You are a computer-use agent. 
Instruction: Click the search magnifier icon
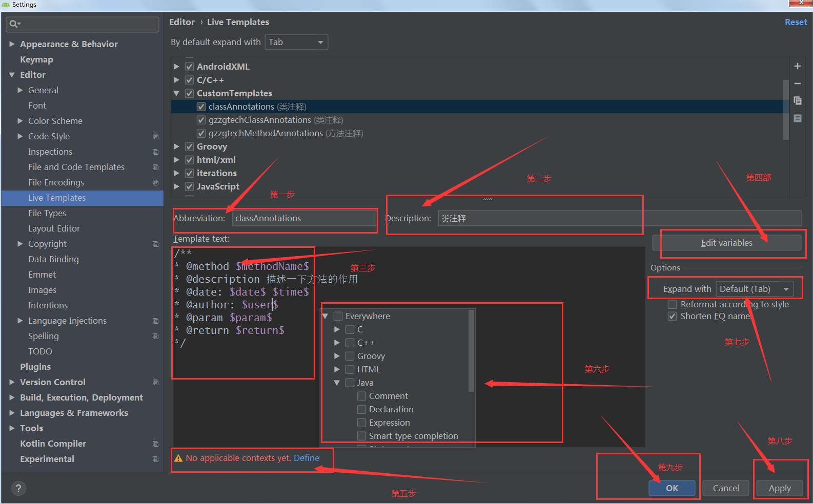(x=14, y=24)
